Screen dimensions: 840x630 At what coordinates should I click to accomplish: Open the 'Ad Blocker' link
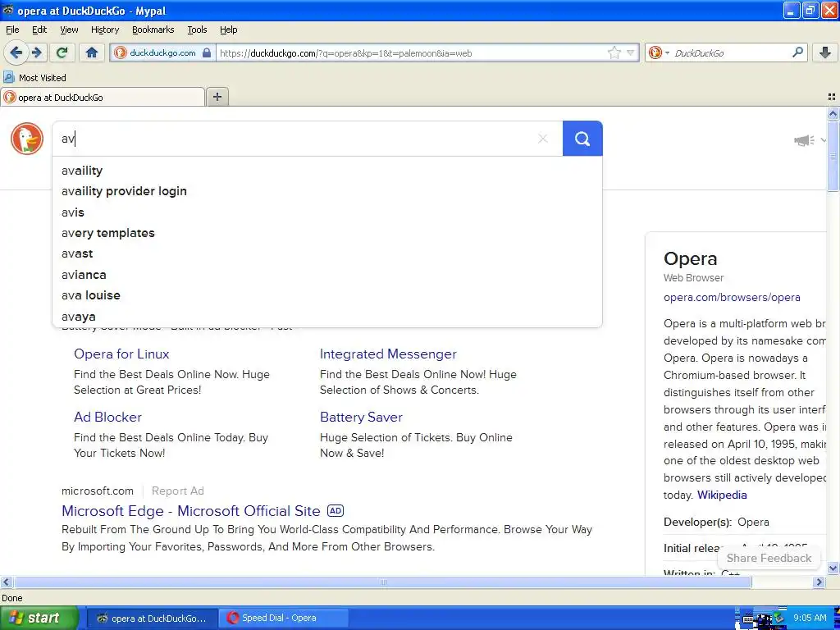(107, 417)
